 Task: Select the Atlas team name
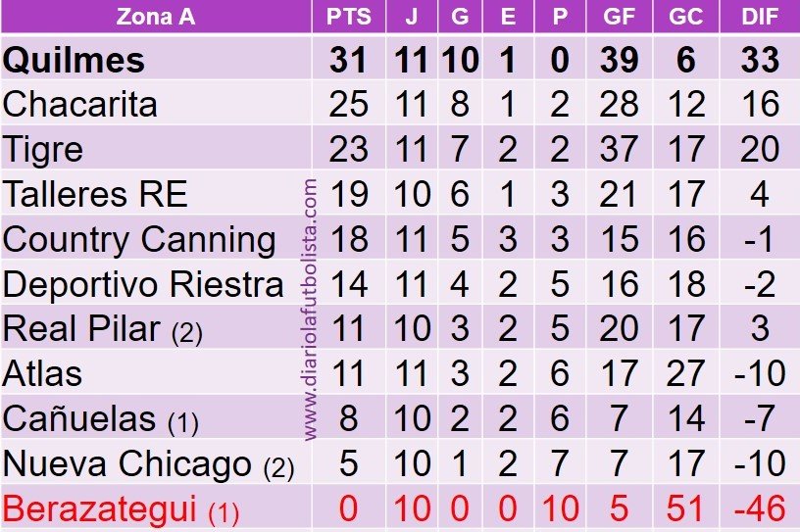pyautogui.click(x=42, y=374)
